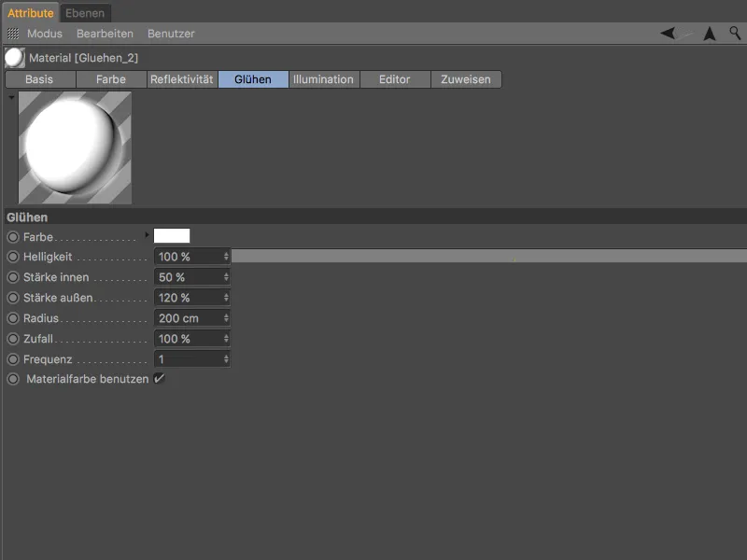
Task: Toggle the Radius animation circle
Action: coord(13,318)
